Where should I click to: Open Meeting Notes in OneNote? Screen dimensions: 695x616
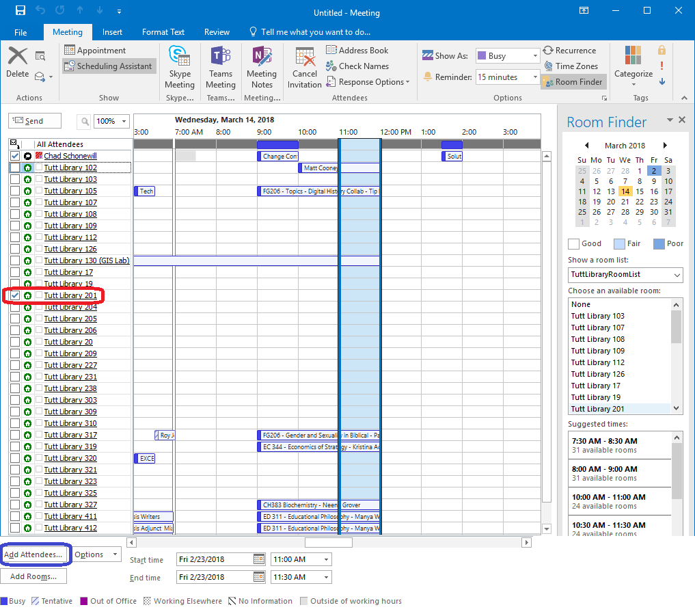pyautogui.click(x=262, y=68)
